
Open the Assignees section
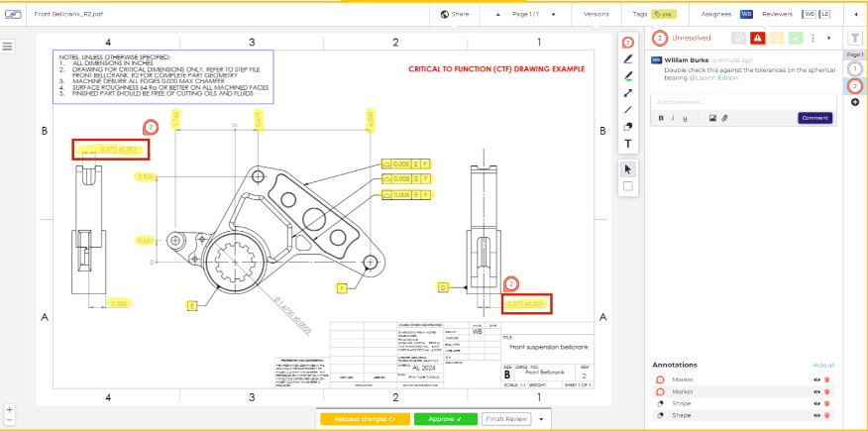pyautogui.click(x=715, y=15)
